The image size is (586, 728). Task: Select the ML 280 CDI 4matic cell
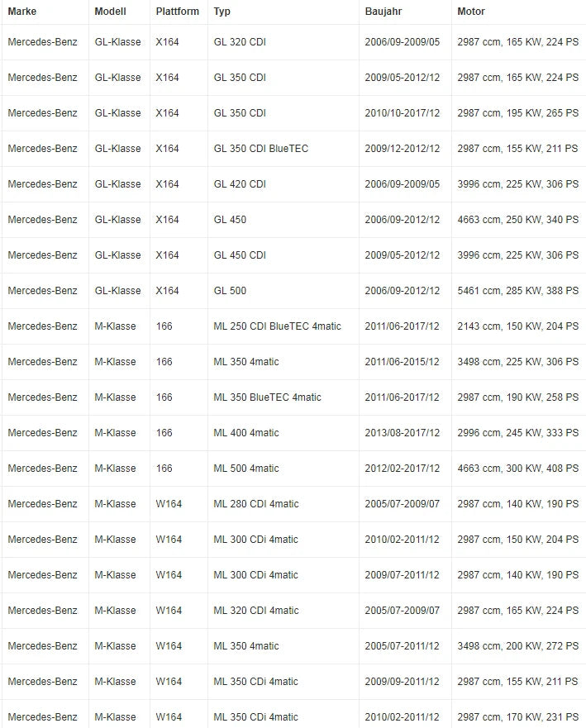click(256, 504)
